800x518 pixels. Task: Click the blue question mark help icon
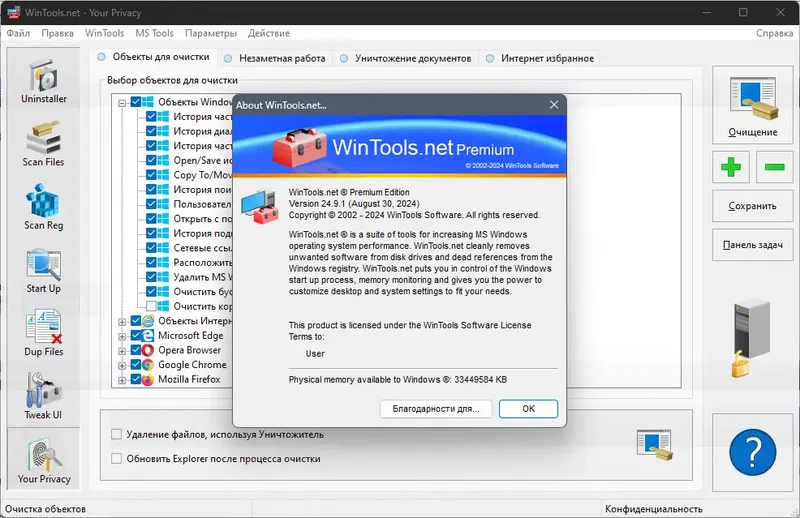(x=753, y=452)
